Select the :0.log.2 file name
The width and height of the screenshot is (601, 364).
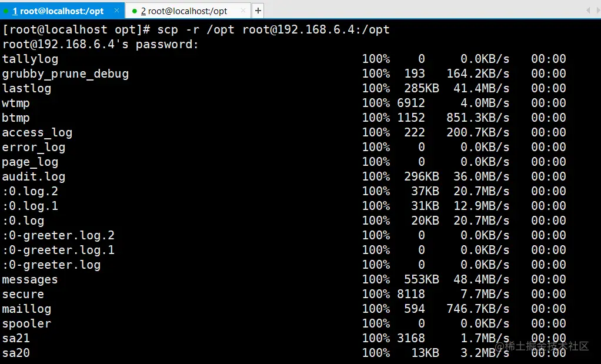(30, 191)
